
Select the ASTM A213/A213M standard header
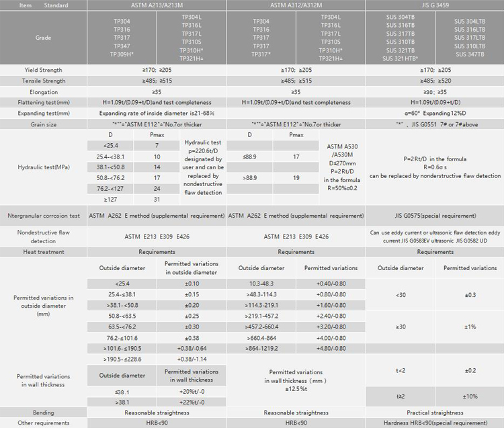point(157,5)
